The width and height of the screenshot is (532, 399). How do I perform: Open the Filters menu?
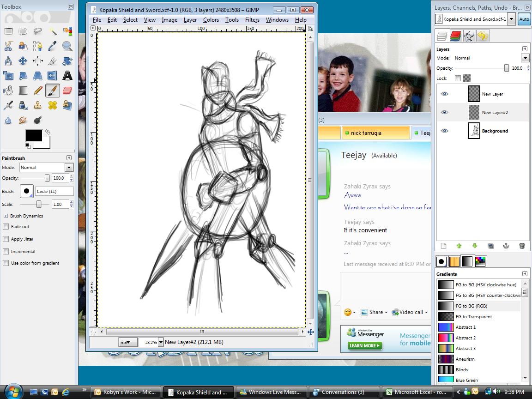click(x=252, y=20)
